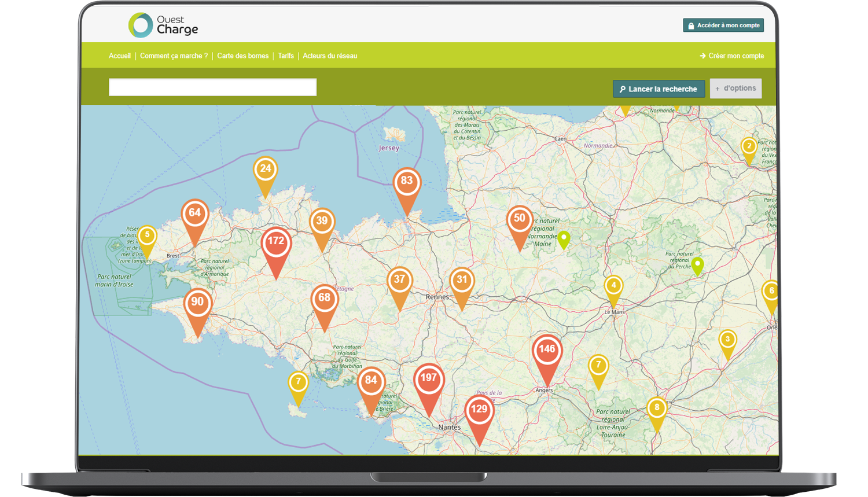The width and height of the screenshot is (868, 497).
Task: Click the Ouest Charge logo
Action: [x=163, y=25]
